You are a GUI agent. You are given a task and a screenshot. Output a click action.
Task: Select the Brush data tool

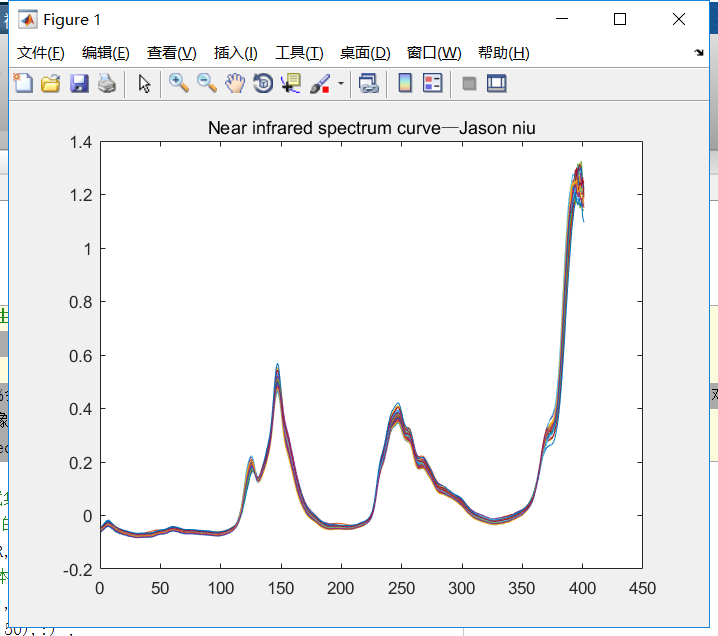tap(320, 84)
